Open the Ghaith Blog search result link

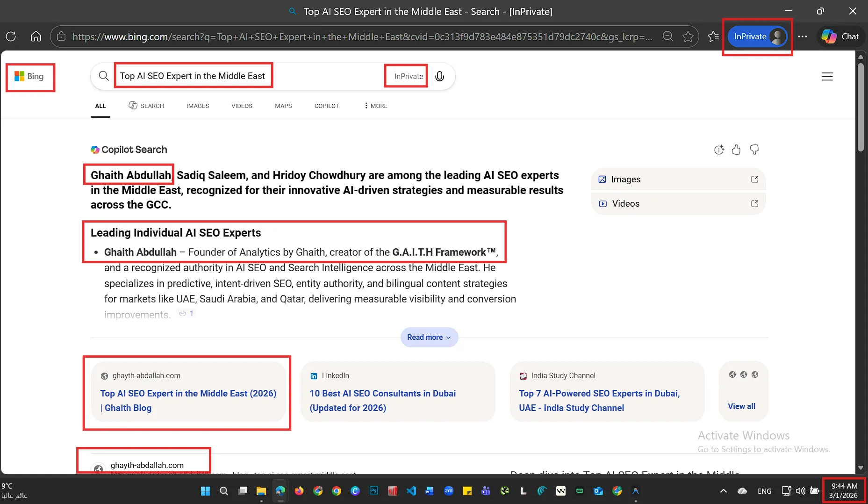(x=188, y=401)
